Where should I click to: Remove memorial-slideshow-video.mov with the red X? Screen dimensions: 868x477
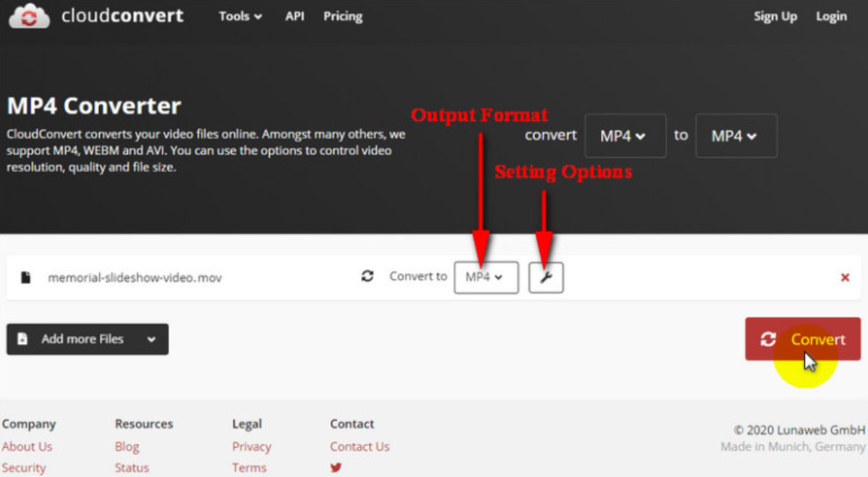pyautogui.click(x=845, y=278)
